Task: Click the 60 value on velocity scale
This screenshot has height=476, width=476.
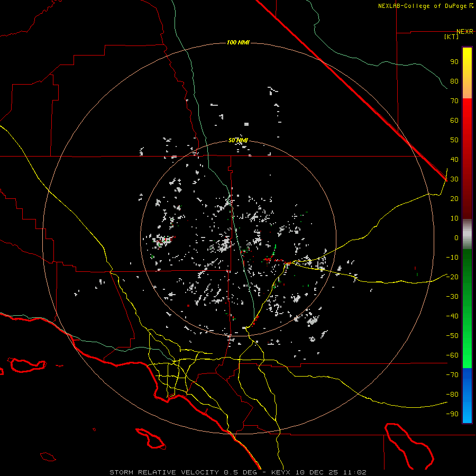Action: tap(454, 120)
